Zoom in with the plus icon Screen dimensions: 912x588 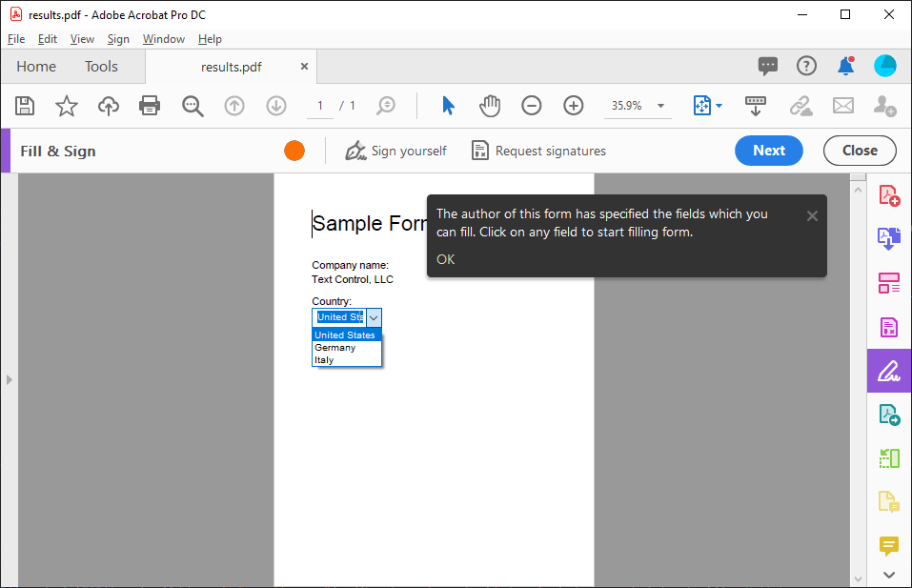point(574,106)
